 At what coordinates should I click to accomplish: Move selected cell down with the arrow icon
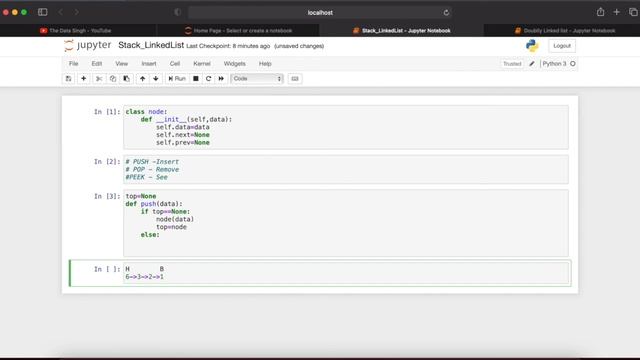tap(156, 78)
